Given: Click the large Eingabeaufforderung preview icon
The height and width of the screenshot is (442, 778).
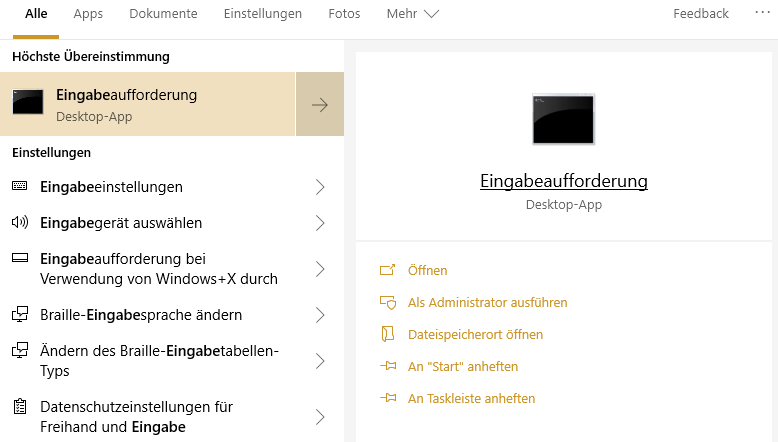Looking at the screenshot, I should click(x=563, y=119).
